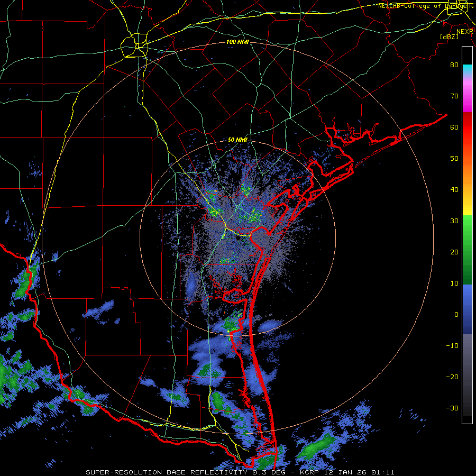Click the -30 dBZ scale label

click(452, 408)
